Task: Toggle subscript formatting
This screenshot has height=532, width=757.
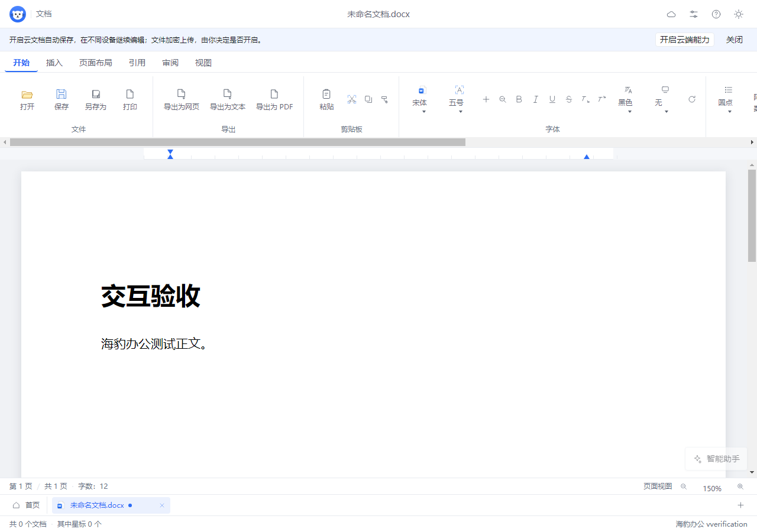Action: 585,99
